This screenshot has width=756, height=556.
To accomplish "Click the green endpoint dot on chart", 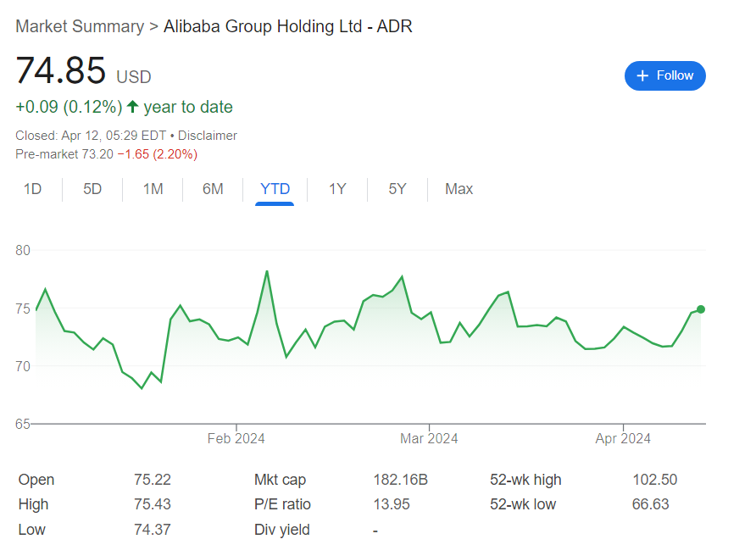I will [x=701, y=309].
